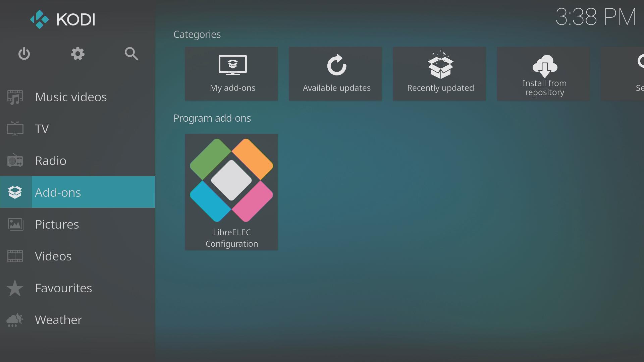Open LibreELEC Configuration add-on
The image size is (644, 362).
tap(231, 191)
